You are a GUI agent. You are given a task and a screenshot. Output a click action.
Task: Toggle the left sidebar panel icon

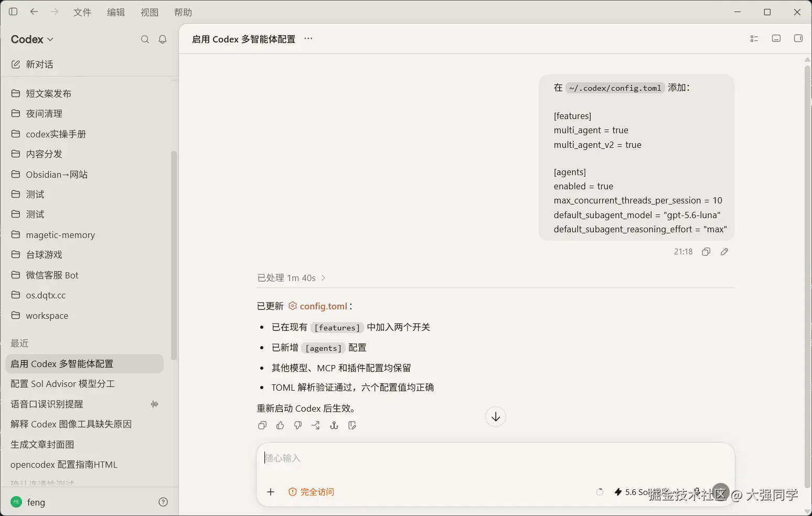[14, 12]
